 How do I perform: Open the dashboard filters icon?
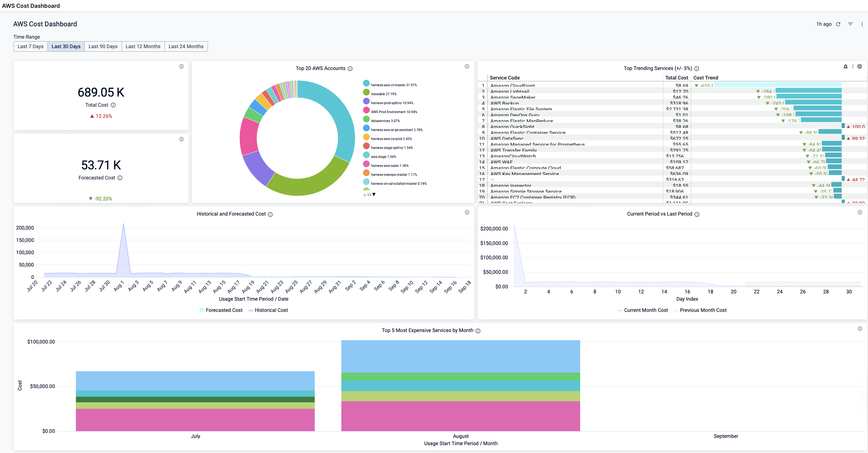[850, 24]
